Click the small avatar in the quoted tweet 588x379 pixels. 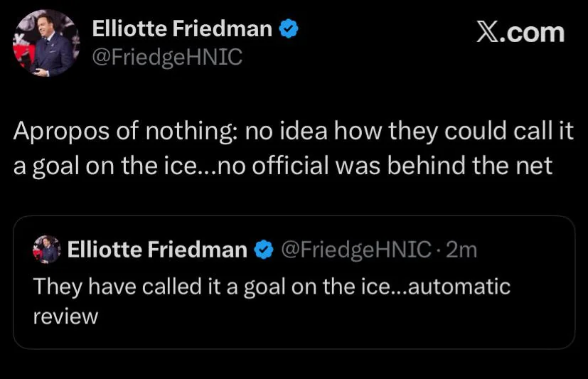[x=48, y=250]
